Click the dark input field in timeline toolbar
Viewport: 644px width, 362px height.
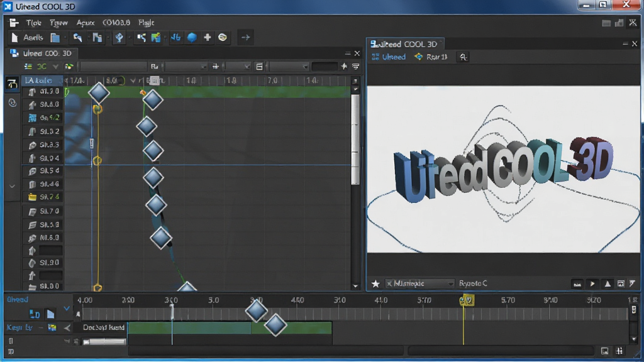pos(325,67)
